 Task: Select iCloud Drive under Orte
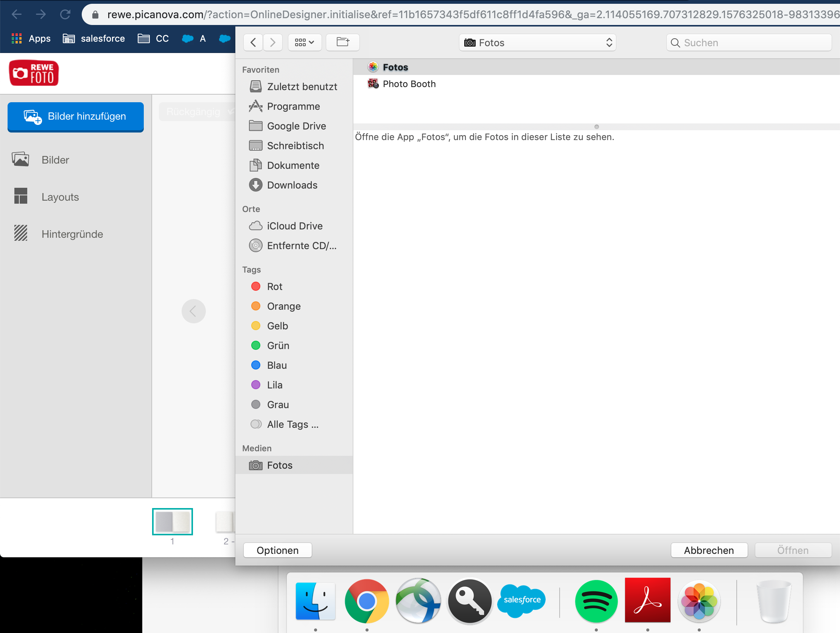click(x=294, y=226)
